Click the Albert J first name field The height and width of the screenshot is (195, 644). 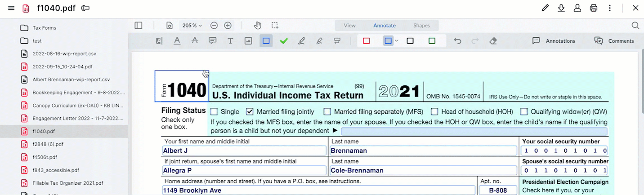(x=244, y=151)
